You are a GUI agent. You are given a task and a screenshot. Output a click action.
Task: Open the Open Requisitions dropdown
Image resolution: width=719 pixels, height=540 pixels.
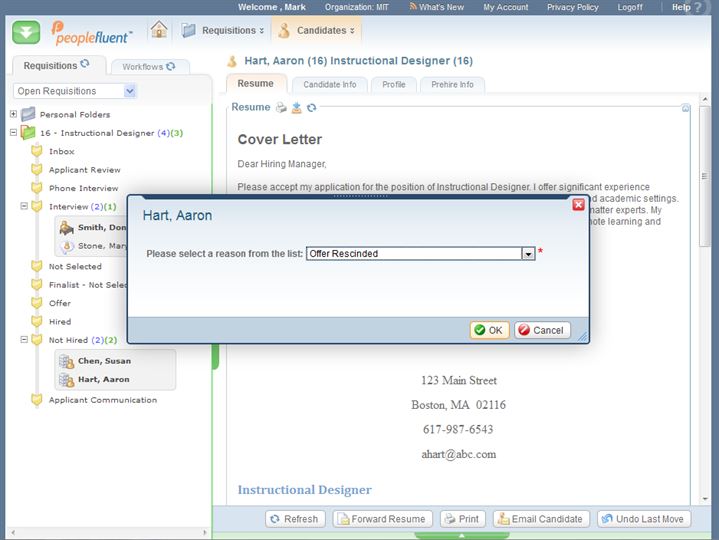[x=130, y=91]
